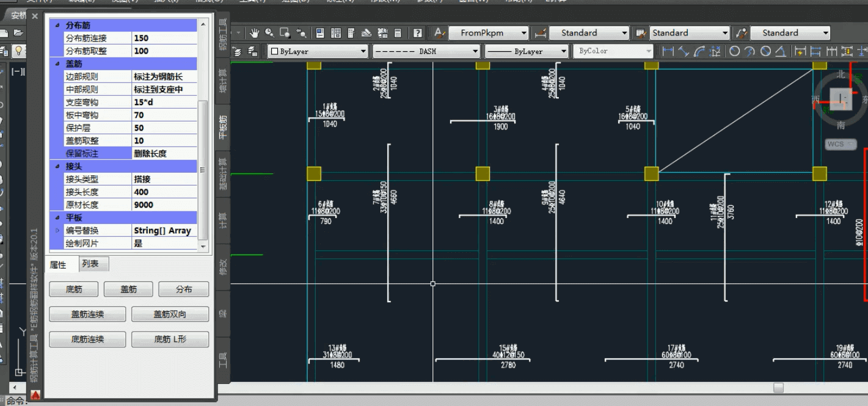Click the Help question mark icon
This screenshot has height=406, width=868.
[418, 33]
